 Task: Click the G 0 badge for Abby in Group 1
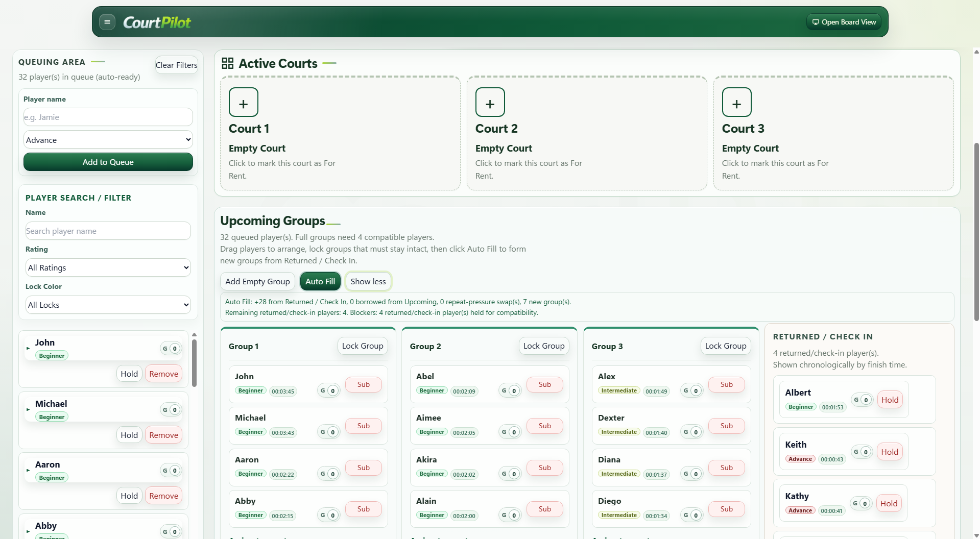[329, 516]
